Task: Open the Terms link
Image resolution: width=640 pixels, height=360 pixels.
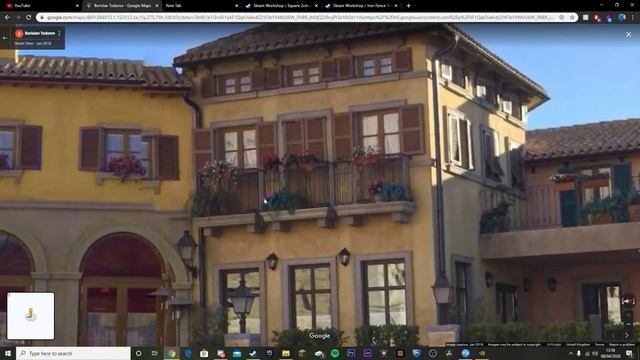Action: [x=599, y=345]
